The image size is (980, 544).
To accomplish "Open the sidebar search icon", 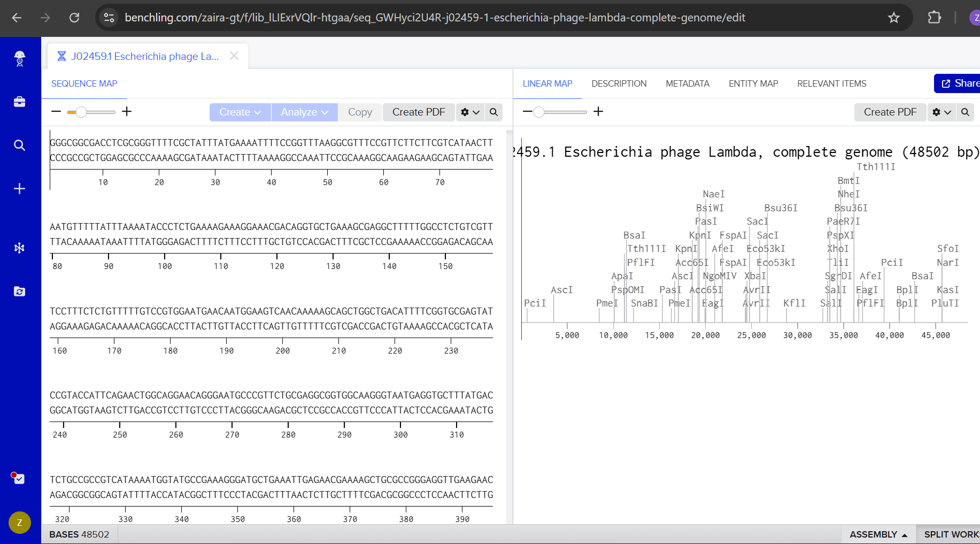I will (x=20, y=145).
